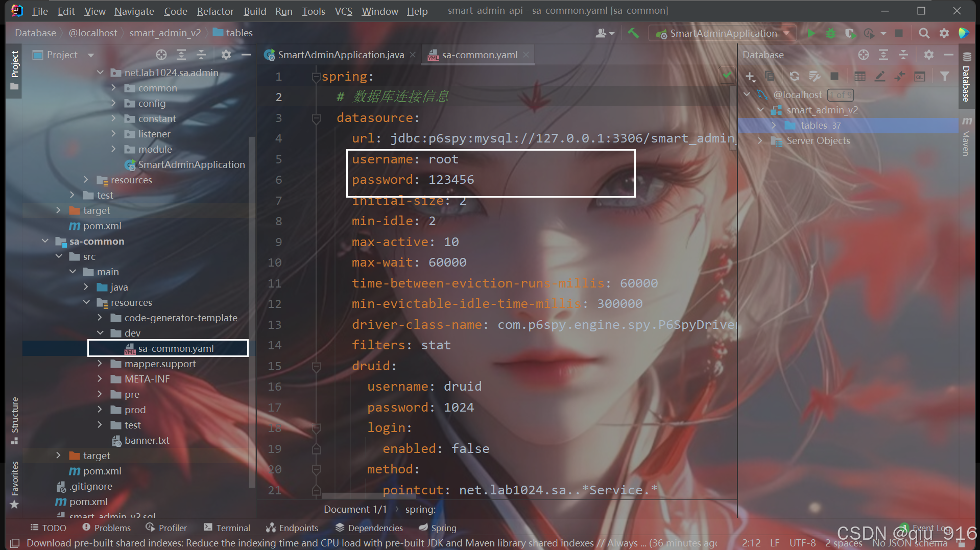This screenshot has width=980, height=550.
Task: Open Search Everywhere via the magnifier icon
Action: 924,33
